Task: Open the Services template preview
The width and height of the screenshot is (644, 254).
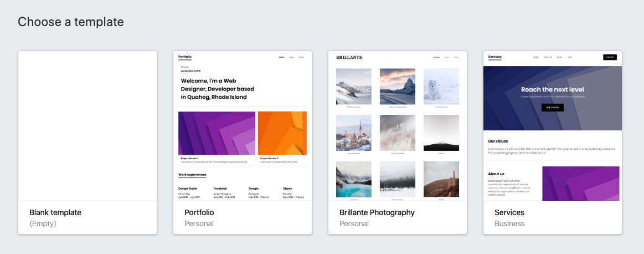Action: pyautogui.click(x=553, y=125)
